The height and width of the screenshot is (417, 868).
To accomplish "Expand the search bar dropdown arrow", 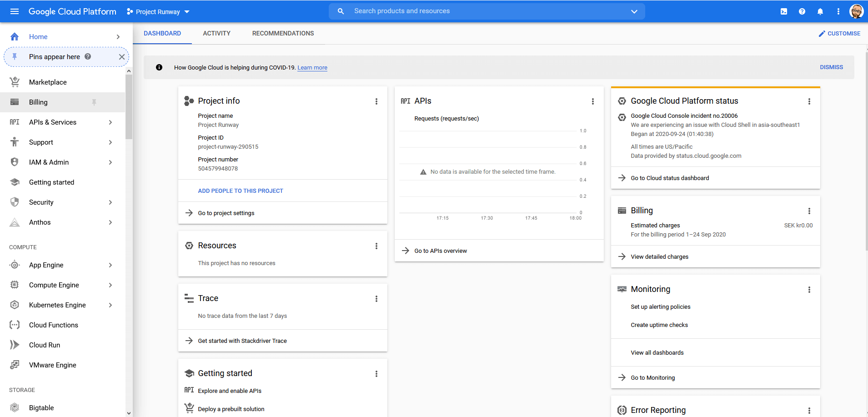I will coord(634,11).
